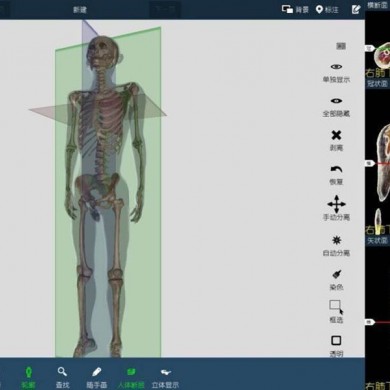Choose the 染色 paint brush tool
The height and width of the screenshot is (390, 390).
tap(337, 274)
